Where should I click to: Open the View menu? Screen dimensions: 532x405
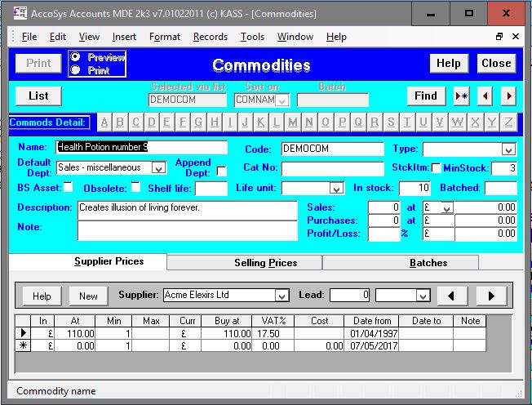coord(89,37)
